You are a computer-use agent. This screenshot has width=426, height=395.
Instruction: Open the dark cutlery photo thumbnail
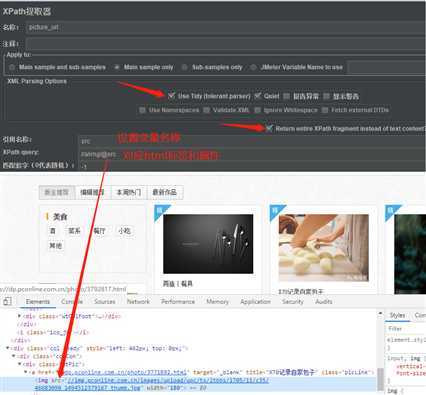pos(208,244)
